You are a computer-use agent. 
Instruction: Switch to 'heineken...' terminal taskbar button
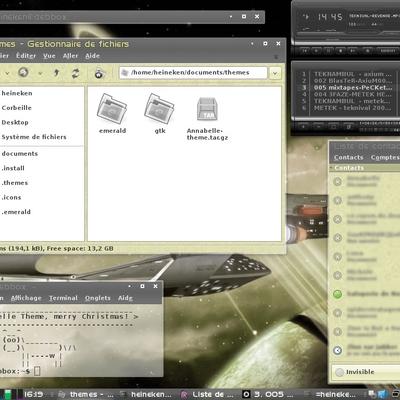[x=147, y=395]
